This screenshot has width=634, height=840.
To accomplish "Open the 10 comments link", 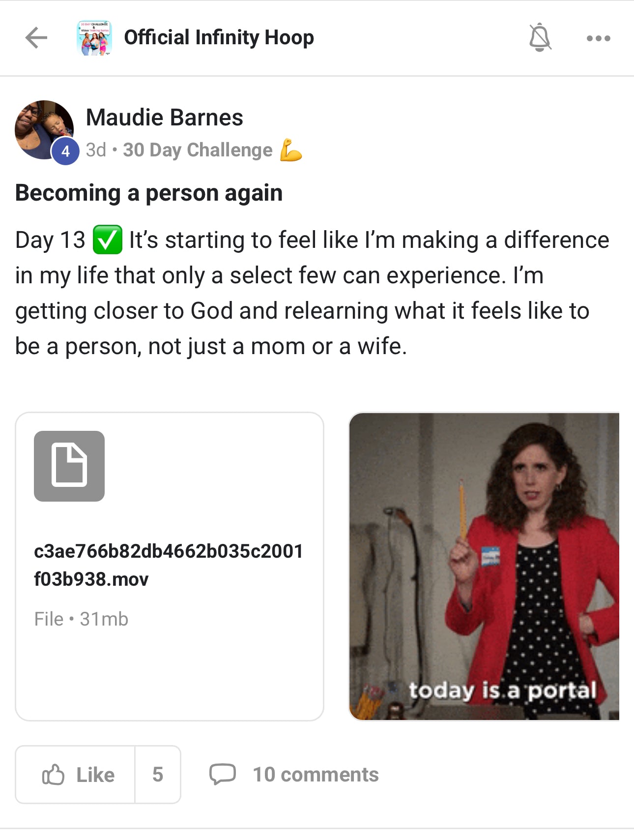I will click(316, 775).
